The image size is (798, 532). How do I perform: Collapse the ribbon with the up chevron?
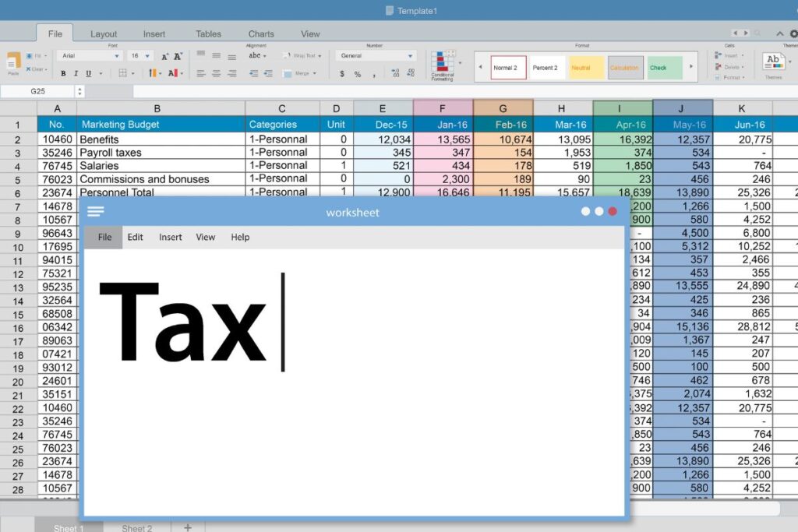point(779,33)
